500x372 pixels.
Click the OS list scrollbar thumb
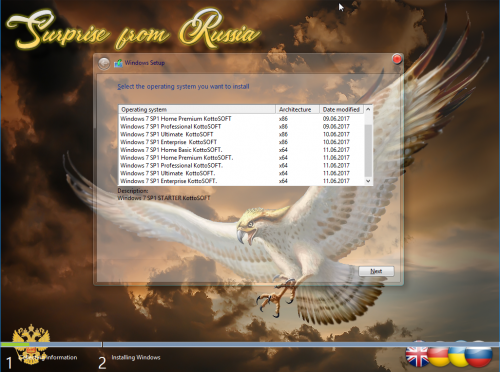coord(368,151)
